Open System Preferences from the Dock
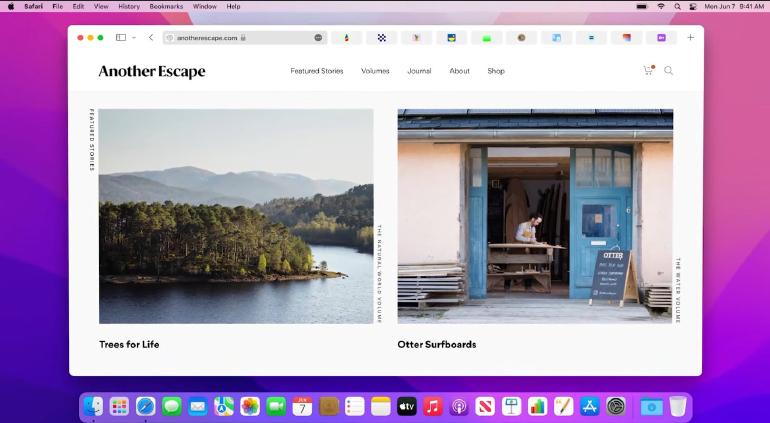This screenshot has width=770, height=423. (x=616, y=406)
